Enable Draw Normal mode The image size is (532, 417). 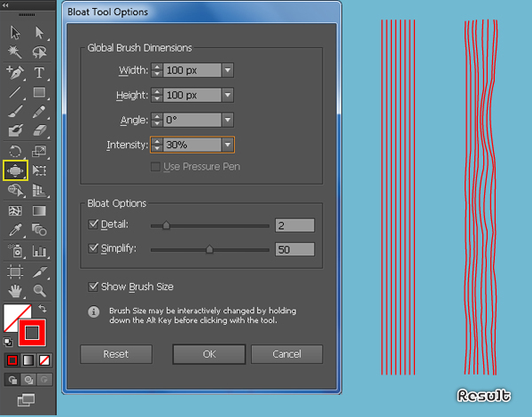point(12,380)
